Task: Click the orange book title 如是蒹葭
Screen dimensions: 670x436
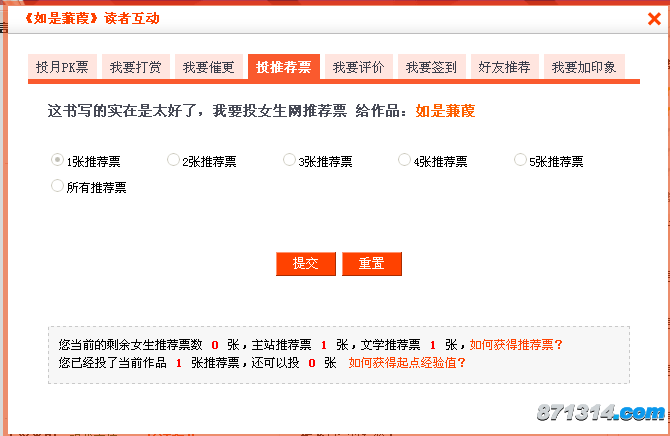Action: coord(445,111)
